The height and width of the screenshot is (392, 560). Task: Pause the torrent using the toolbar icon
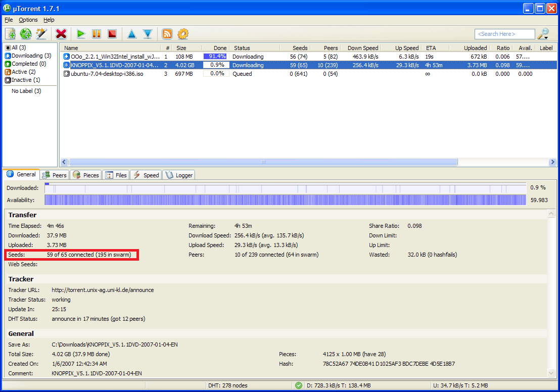pos(96,34)
